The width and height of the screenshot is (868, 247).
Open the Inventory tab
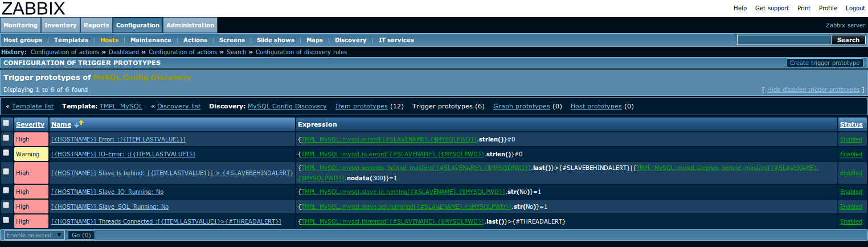click(60, 25)
